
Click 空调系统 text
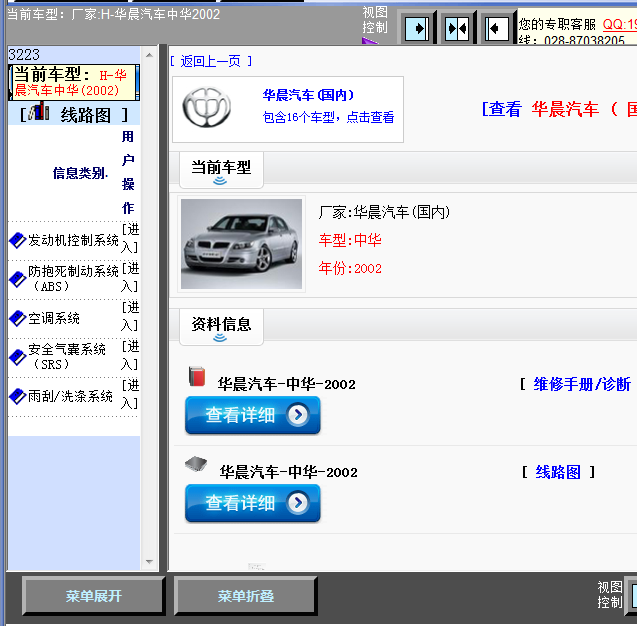54,318
